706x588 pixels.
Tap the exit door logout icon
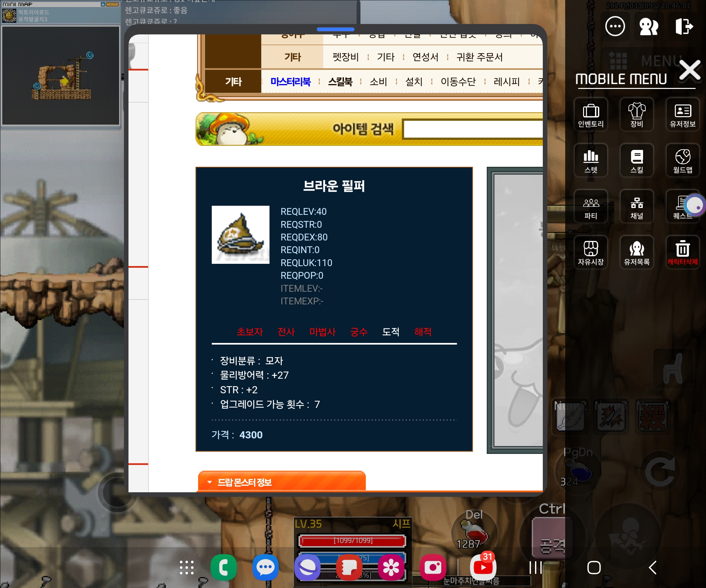coord(684,26)
